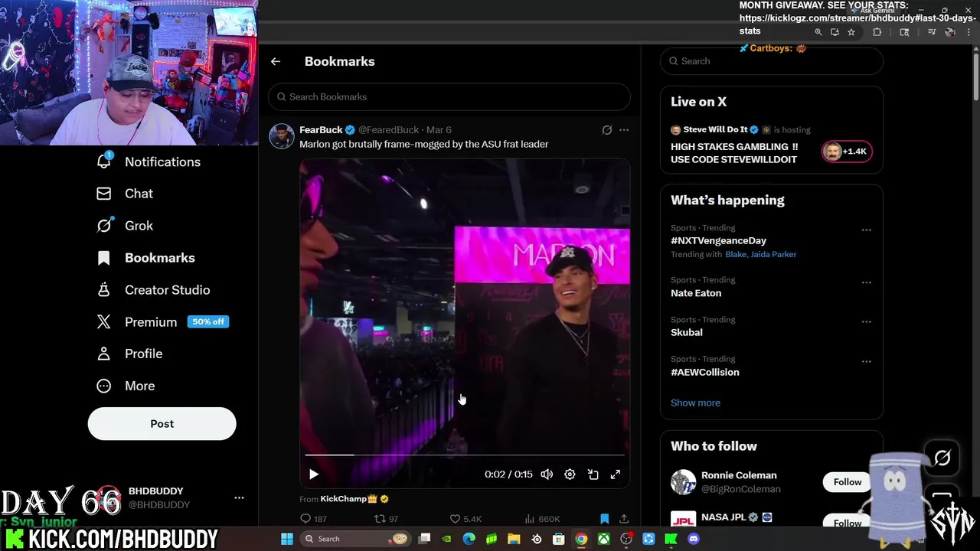Open Premium in the sidebar
Screen dimensions: 980x551
[x=163, y=322]
